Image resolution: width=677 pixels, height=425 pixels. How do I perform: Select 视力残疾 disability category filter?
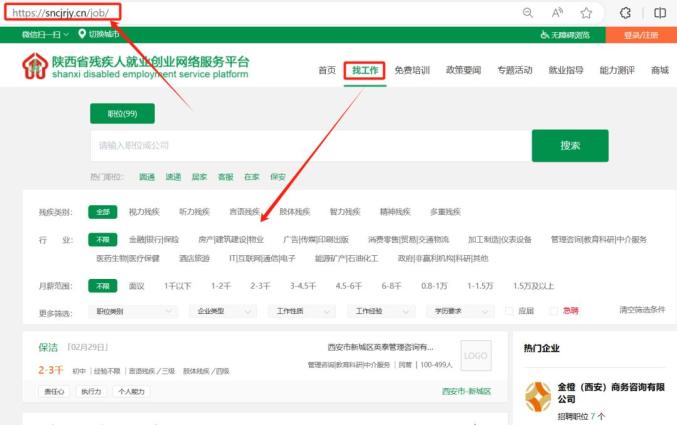pos(143,212)
